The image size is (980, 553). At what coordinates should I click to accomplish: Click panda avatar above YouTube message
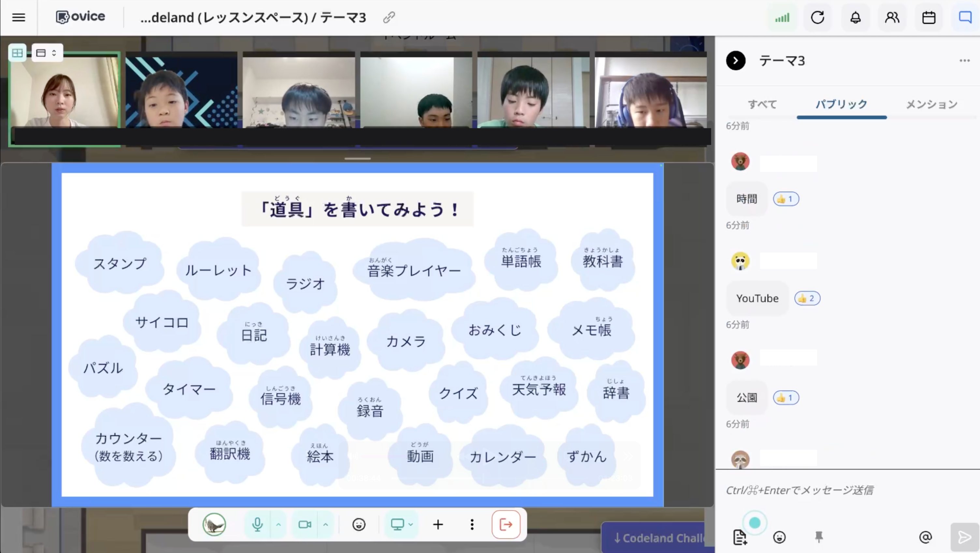pos(740,261)
